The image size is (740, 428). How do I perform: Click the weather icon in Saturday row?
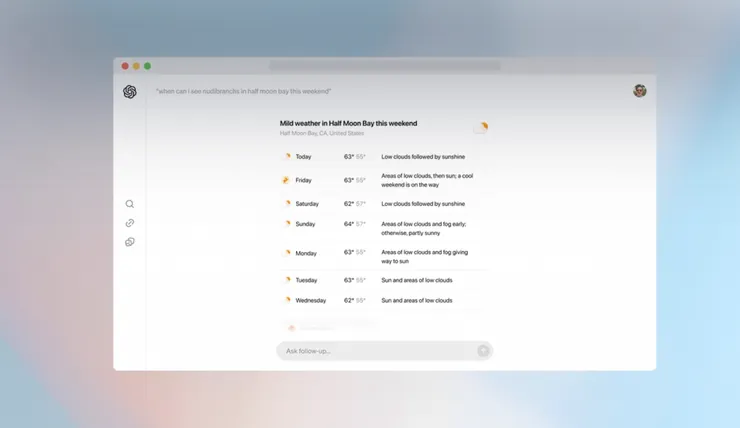point(287,203)
